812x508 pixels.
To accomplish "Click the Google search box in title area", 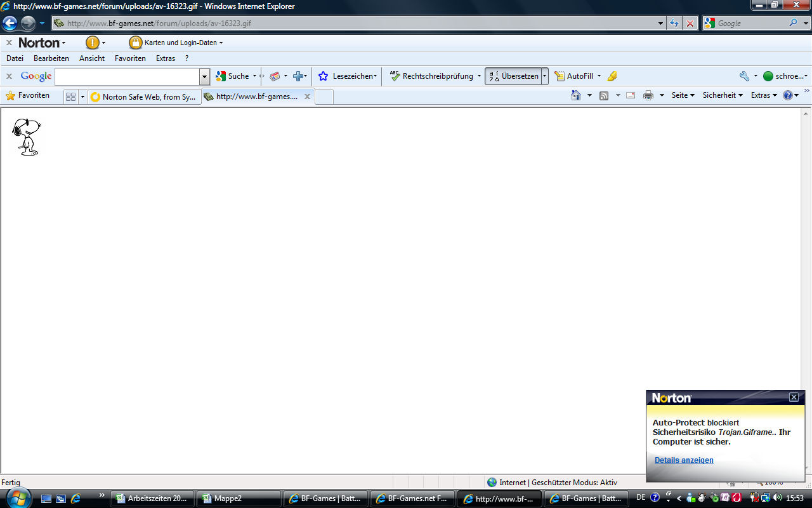I will pyautogui.click(x=751, y=23).
